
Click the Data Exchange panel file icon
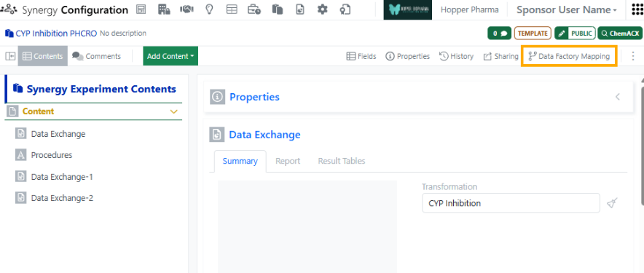click(217, 135)
